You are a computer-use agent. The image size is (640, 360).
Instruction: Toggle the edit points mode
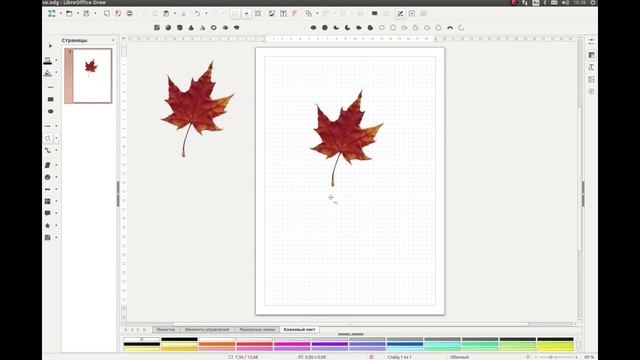[400, 13]
